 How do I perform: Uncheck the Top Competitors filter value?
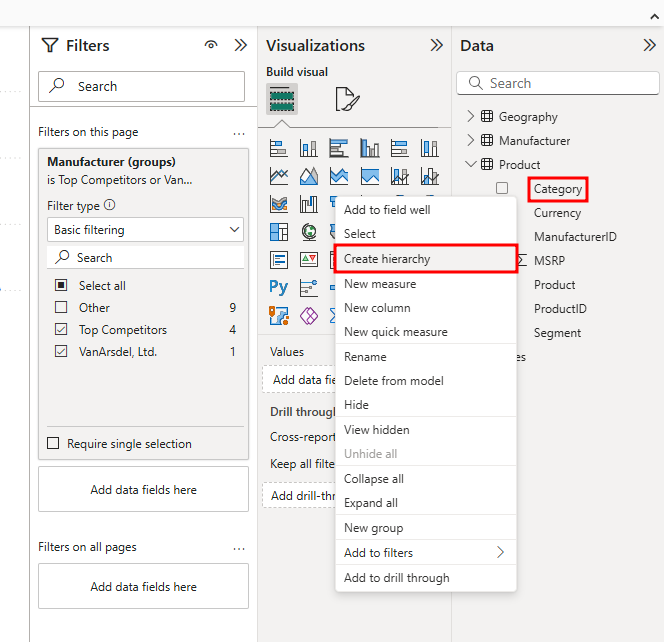[x=61, y=329]
